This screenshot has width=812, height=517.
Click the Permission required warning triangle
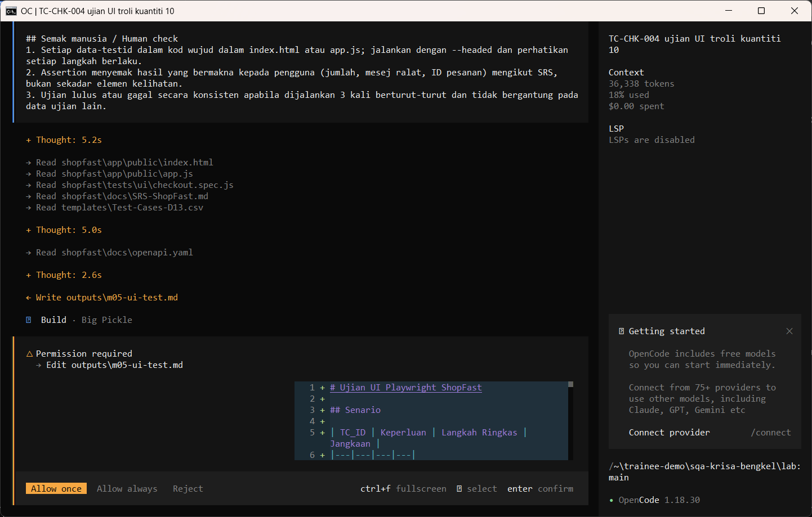29,354
